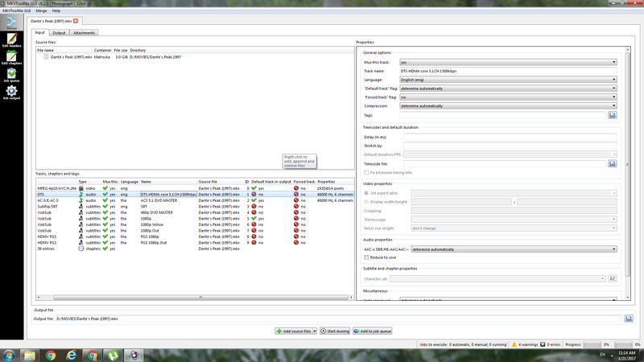Viewport: 644px width, 362px height.
Task: Open Language dropdown showing English (eng)
Action: [508, 80]
